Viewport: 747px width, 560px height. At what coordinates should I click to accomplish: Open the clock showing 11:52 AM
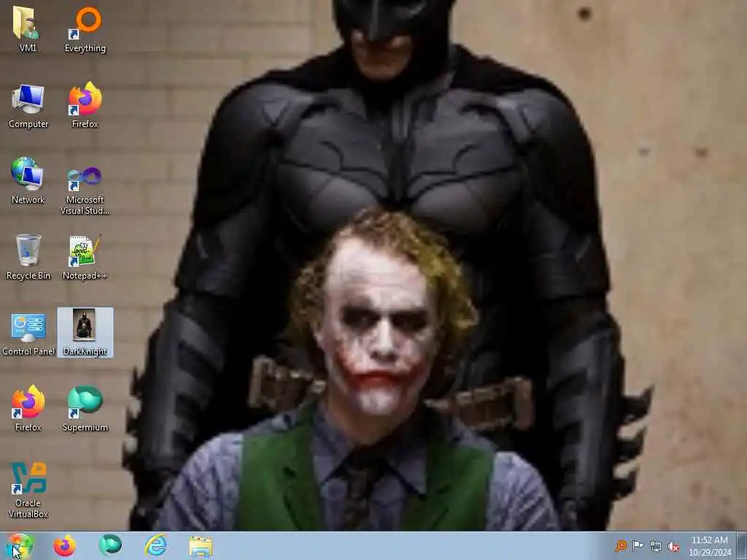click(710, 546)
